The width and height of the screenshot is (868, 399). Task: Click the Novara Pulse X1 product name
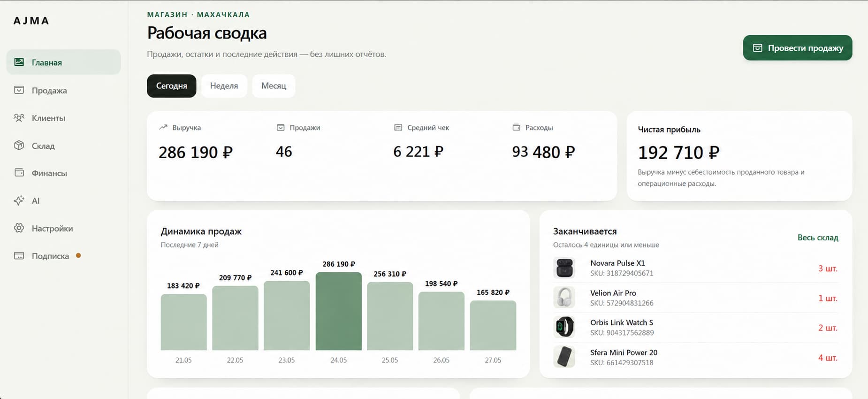(x=617, y=263)
